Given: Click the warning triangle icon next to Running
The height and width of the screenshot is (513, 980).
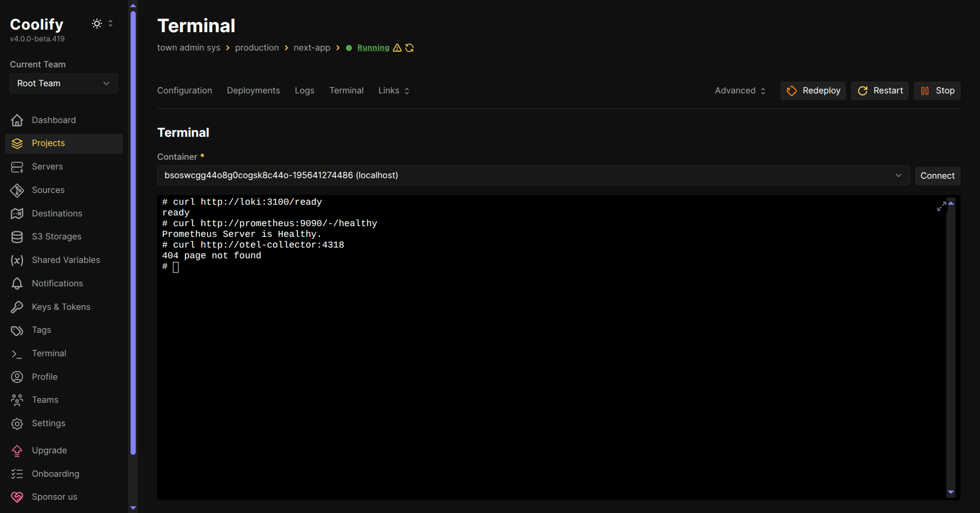Looking at the screenshot, I should click(397, 48).
